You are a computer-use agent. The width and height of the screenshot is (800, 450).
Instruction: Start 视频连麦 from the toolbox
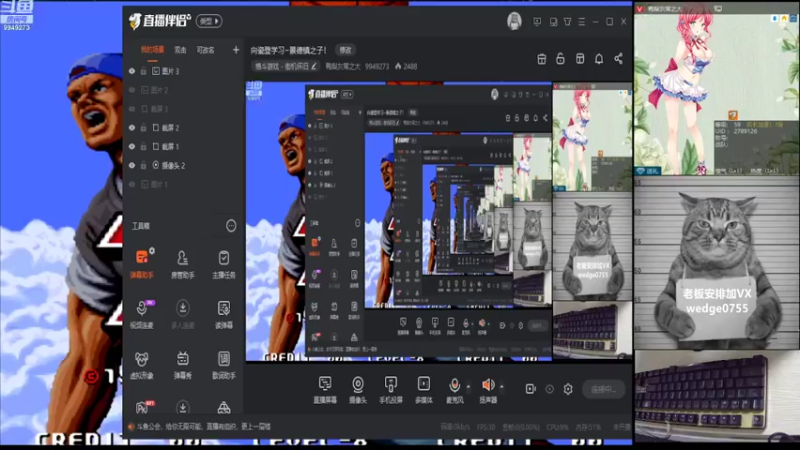pyautogui.click(x=142, y=314)
